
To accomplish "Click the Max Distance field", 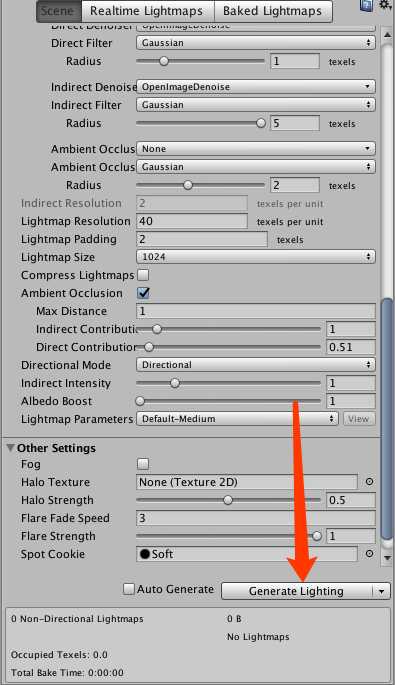I will (x=256, y=311).
